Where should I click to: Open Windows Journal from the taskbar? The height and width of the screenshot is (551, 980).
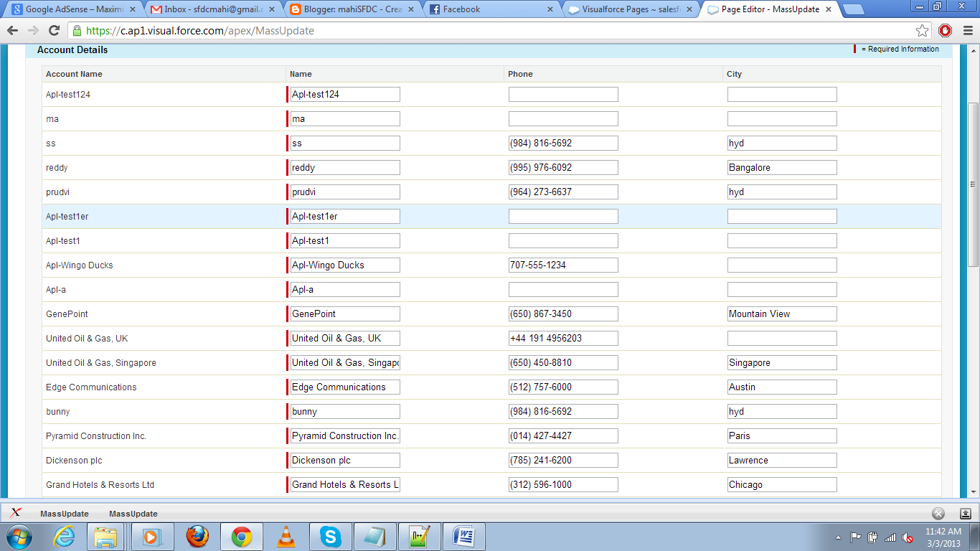coord(375,536)
